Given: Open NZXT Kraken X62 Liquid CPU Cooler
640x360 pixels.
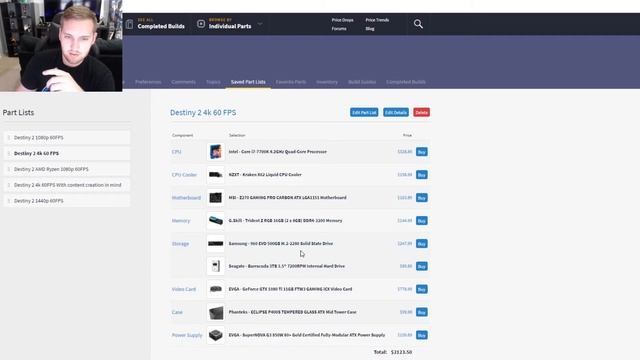Looking at the screenshot, I should (265, 174).
